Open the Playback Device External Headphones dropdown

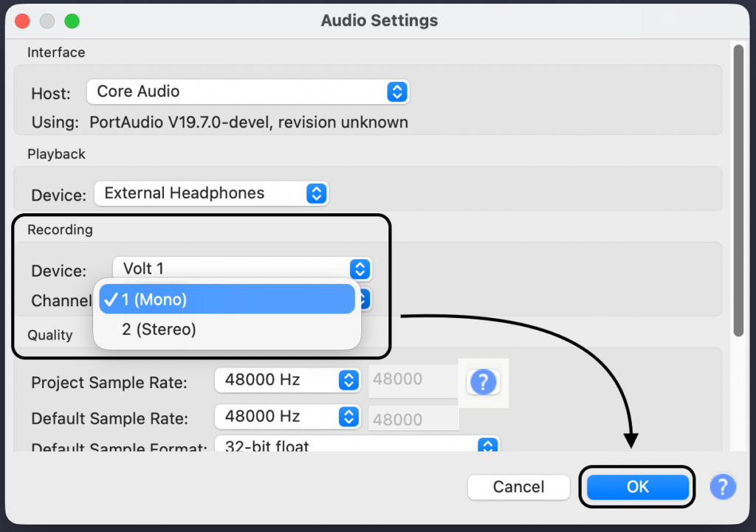coord(210,194)
